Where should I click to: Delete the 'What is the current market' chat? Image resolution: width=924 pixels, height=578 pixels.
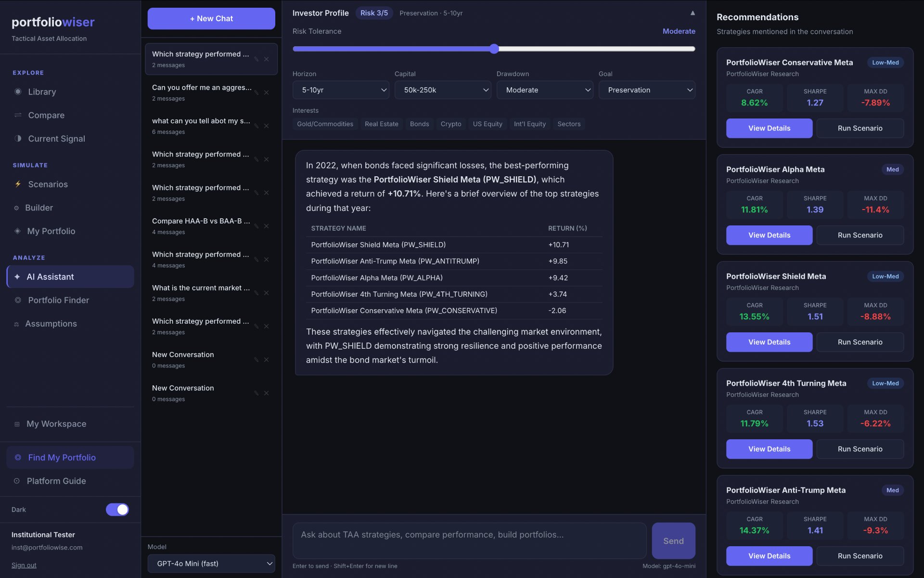[267, 293]
